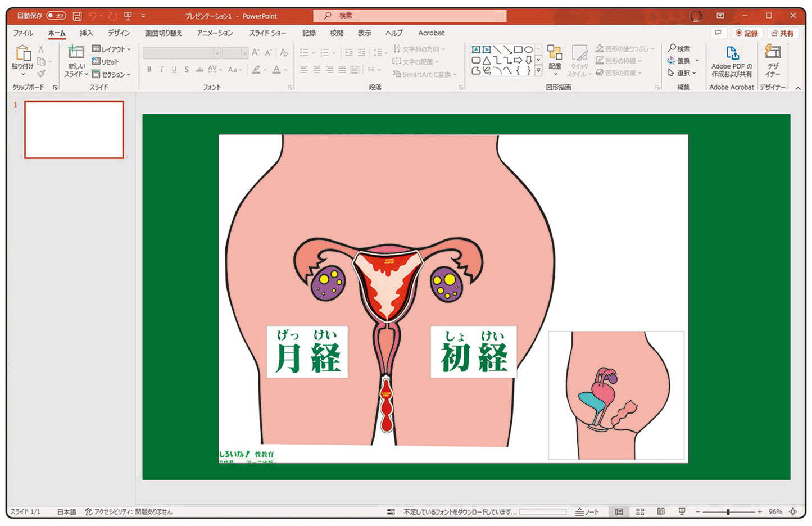Screen dimensions: 812x526
Task: Toggle the Notes pane in status bar
Action: [587, 511]
